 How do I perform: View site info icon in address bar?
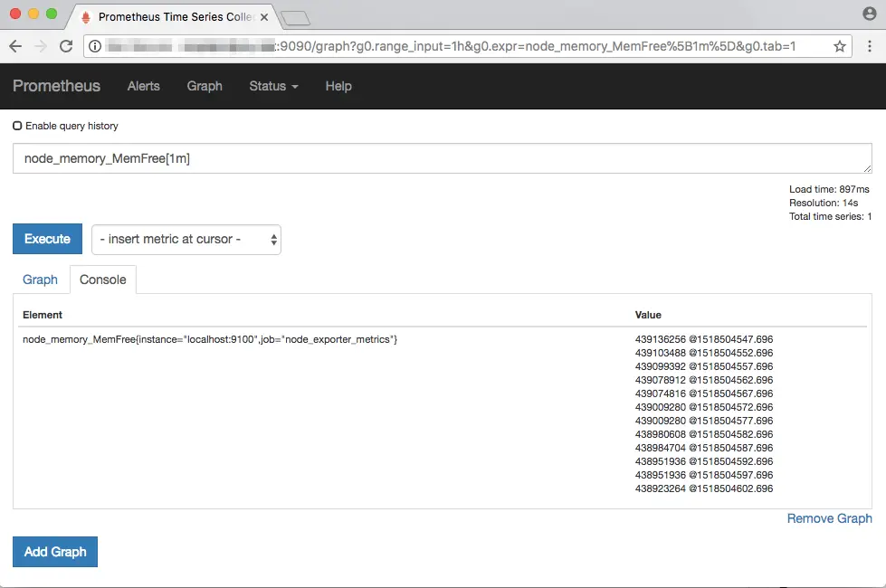[x=95, y=46]
